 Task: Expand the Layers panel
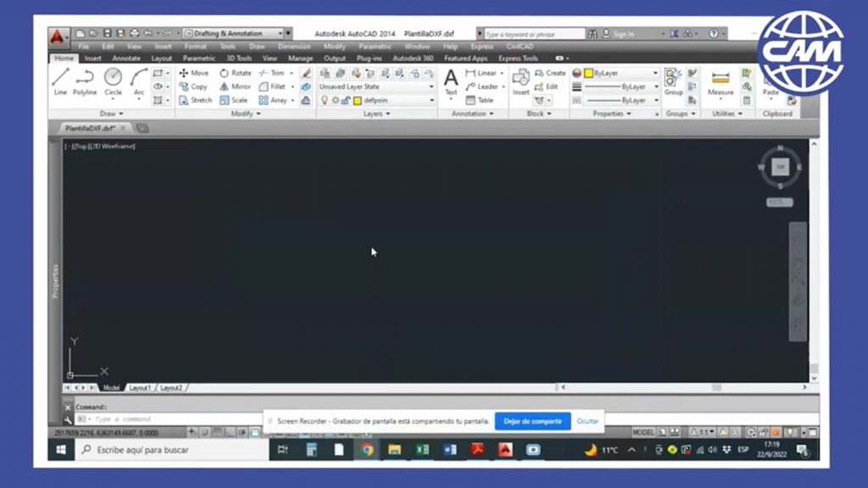376,114
